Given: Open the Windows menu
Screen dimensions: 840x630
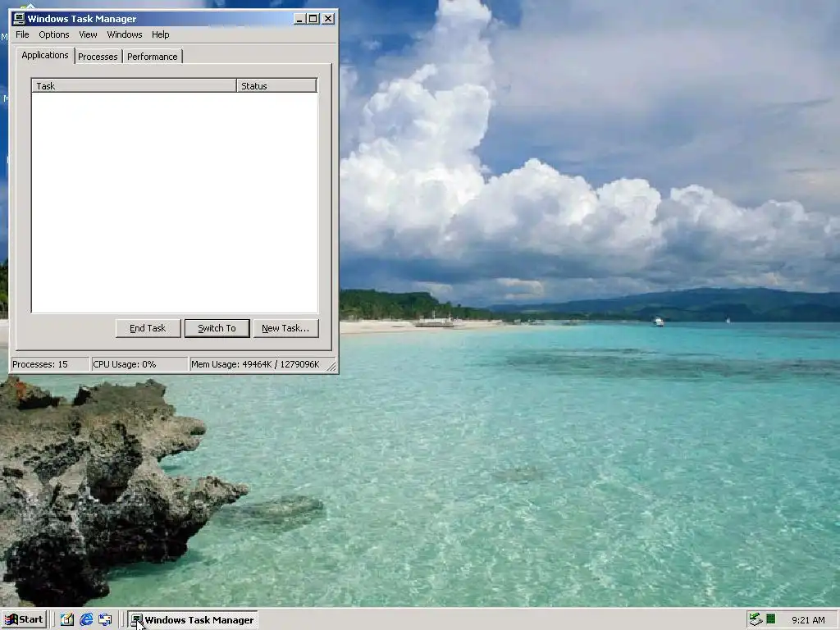Looking at the screenshot, I should pyautogui.click(x=125, y=34).
